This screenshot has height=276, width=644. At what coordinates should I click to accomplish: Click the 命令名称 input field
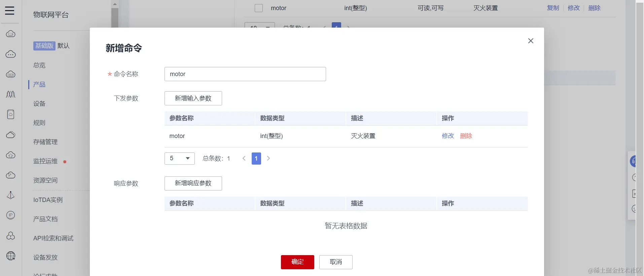point(245,74)
